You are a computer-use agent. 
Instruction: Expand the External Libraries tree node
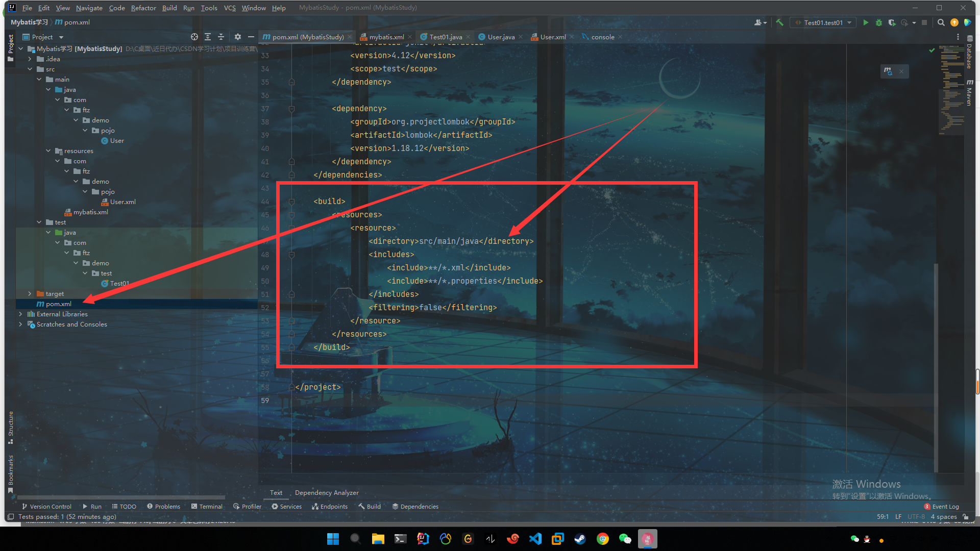[20, 314]
